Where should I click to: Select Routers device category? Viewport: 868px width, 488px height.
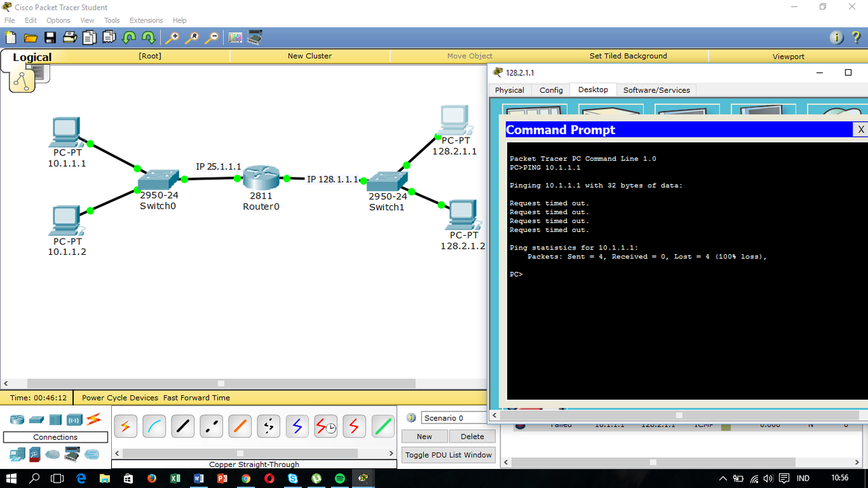(17, 420)
